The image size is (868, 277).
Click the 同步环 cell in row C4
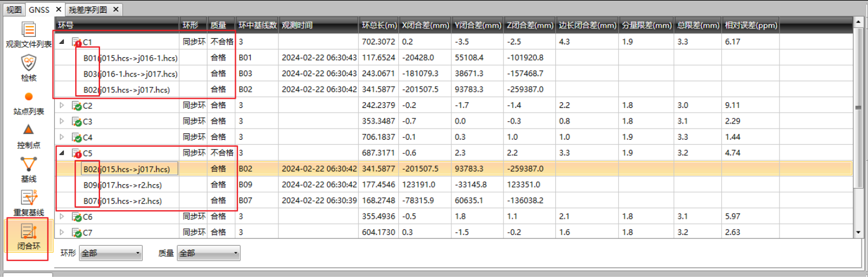pyautogui.click(x=194, y=137)
